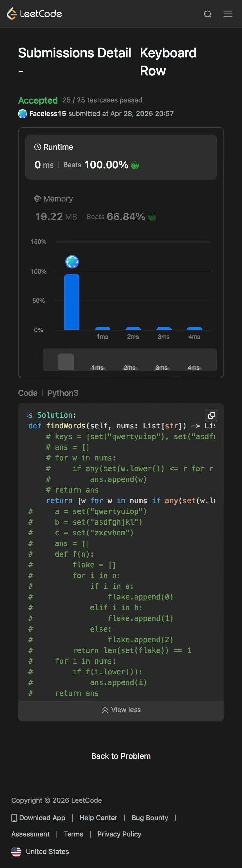
Task: Open the Help Center link
Action: 98,818
